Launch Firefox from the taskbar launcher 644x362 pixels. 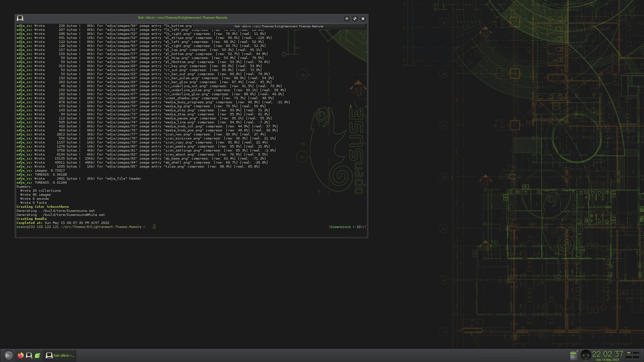tap(21, 355)
